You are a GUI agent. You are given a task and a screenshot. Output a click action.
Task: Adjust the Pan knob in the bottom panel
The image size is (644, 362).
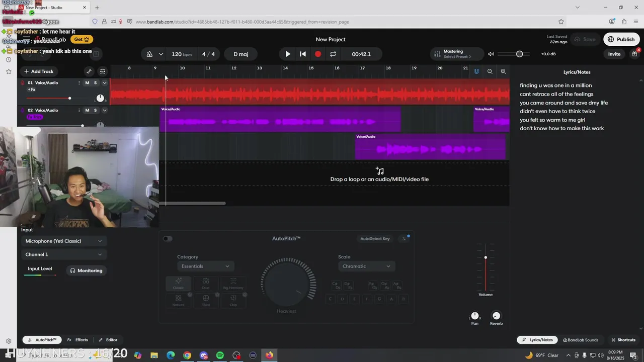click(x=474, y=316)
